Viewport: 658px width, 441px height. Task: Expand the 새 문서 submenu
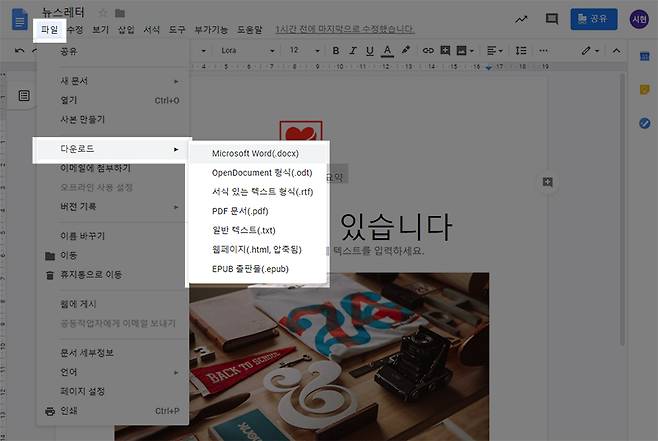point(112,81)
